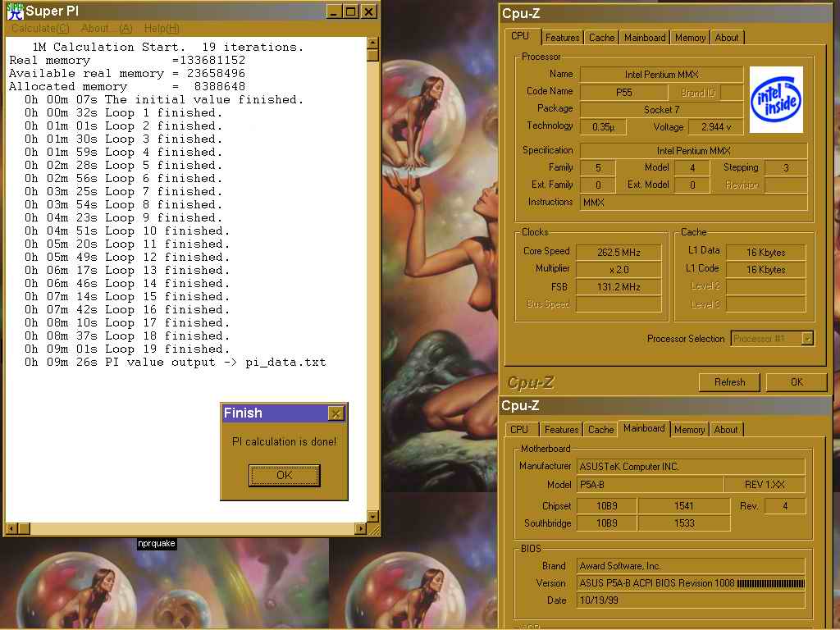The width and height of the screenshot is (840, 630).
Task: Switch to Mainboard tab in upper Cpu-Z window
Action: pos(645,38)
